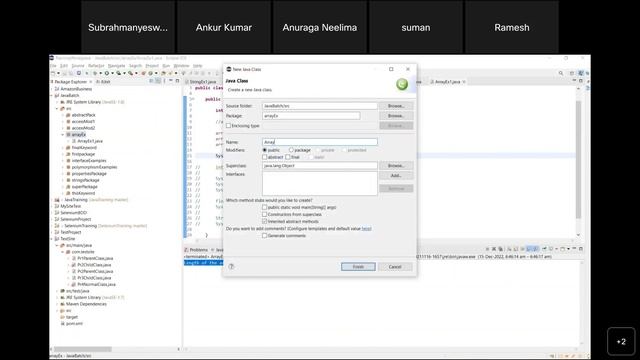Screen dimensions: 640x360
Task: Collapse the JavaBatch src folder
Action: pyautogui.click(x=57, y=109)
